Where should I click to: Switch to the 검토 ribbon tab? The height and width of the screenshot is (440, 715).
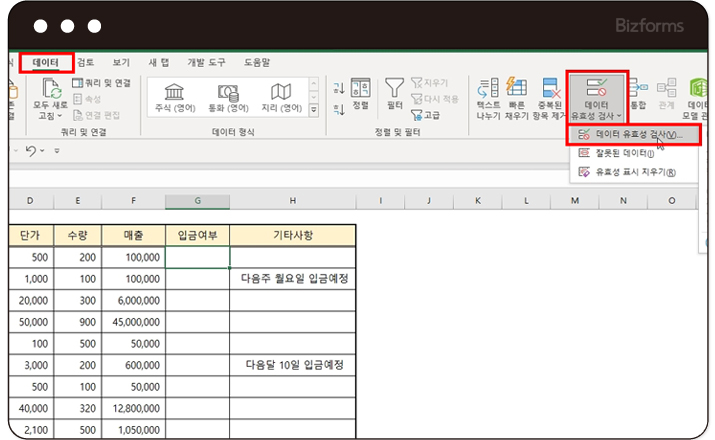click(86, 63)
